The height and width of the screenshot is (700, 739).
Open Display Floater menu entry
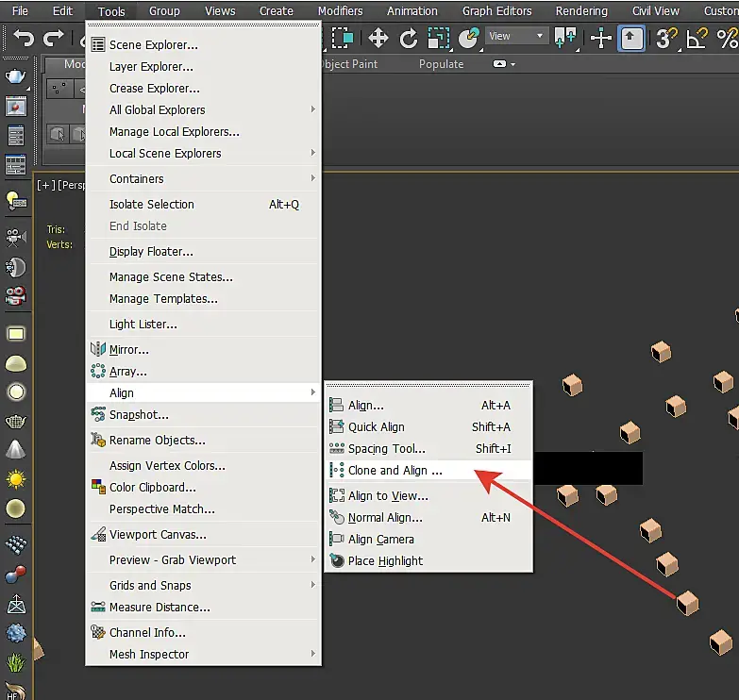point(204,251)
